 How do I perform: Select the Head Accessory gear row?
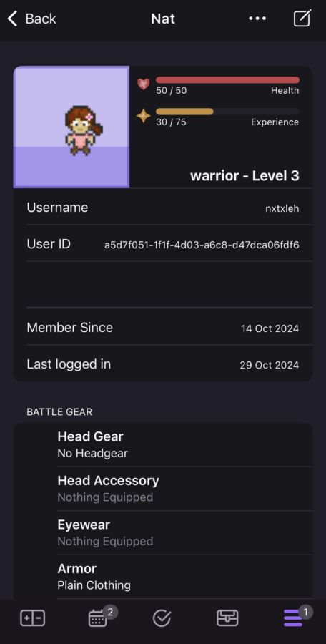point(184,489)
